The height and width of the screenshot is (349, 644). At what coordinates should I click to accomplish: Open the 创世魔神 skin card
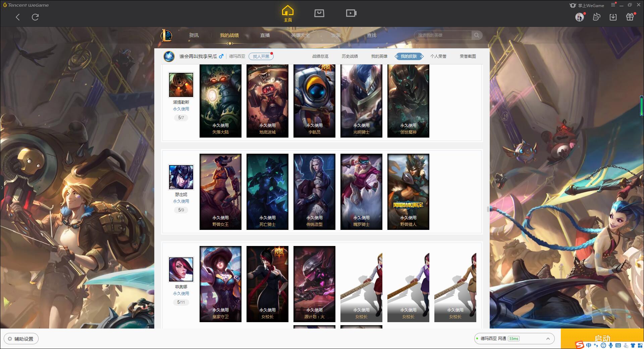coord(408,101)
